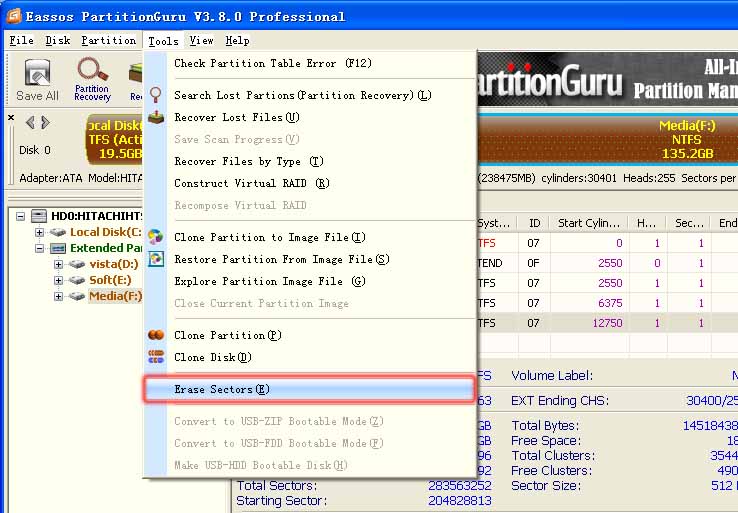The height and width of the screenshot is (513, 738).
Task: Choose Clone Partition(P) entry
Action: 310,335
